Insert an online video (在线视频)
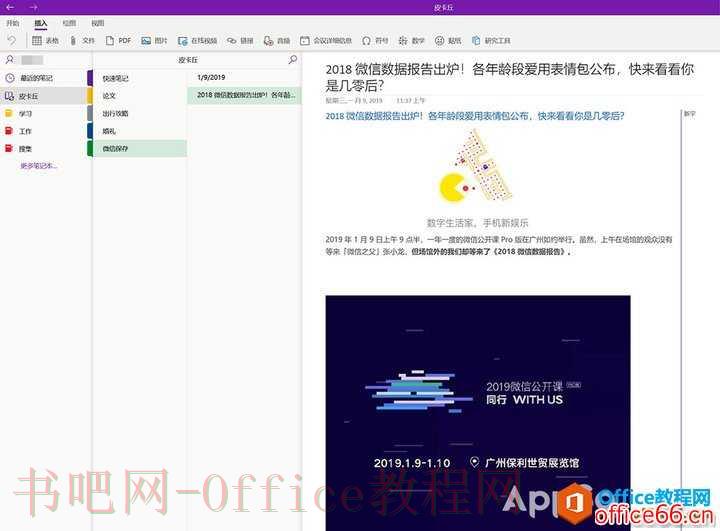Screen dimensions: 720x531 coord(197,40)
